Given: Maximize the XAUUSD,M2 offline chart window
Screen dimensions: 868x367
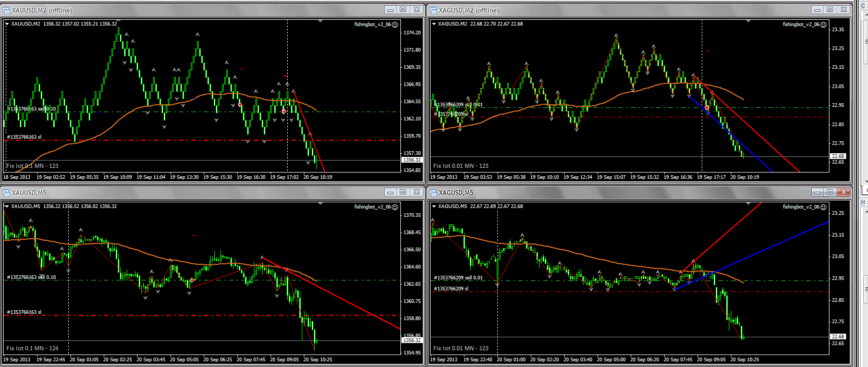Looking at the screenshot, I should [403, 9].
